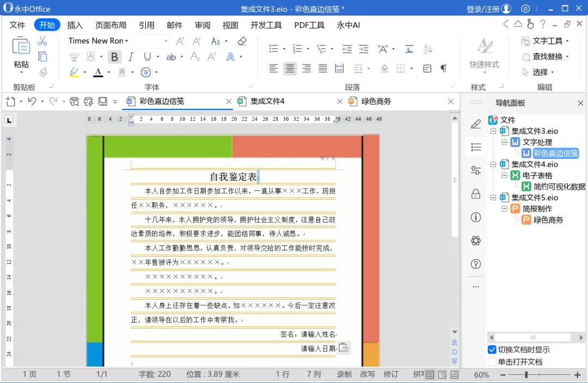Toggle 修订 track changes in status bar
The image size is (588, 383).
click(391, 374)
